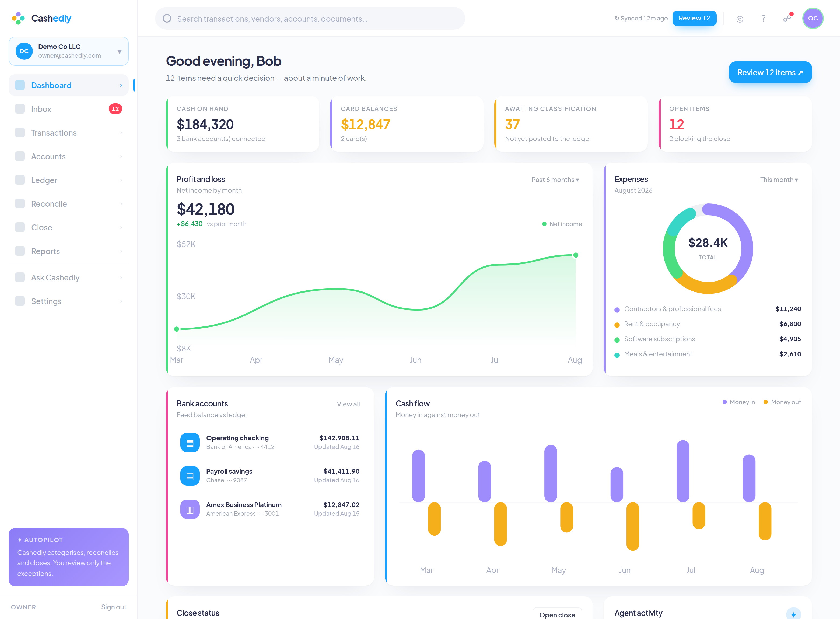Focus the search transactions input field
The width and height of the screenshot is (840, 619).
click(310, 18)
